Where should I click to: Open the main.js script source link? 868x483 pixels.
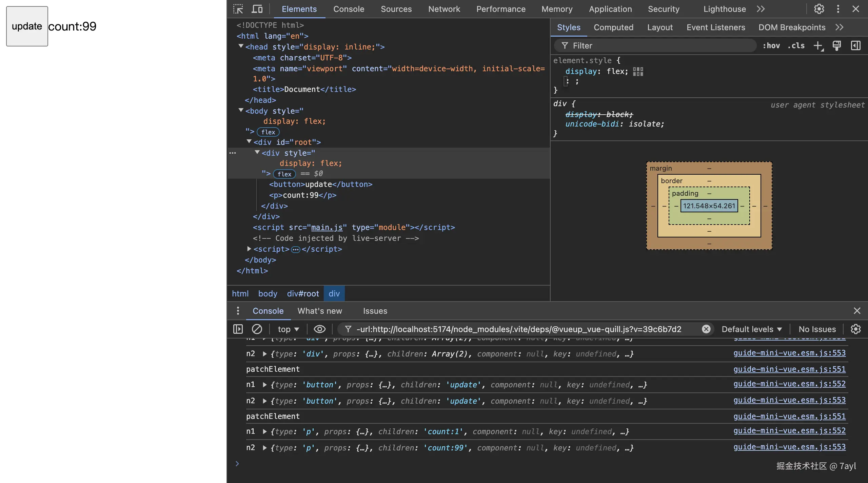click(x=327, y=227)
